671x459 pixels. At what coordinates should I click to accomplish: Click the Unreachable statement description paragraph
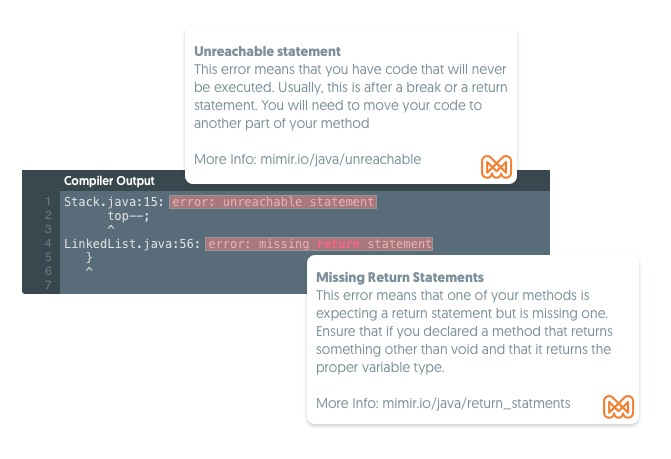click(x=351, y=96)
